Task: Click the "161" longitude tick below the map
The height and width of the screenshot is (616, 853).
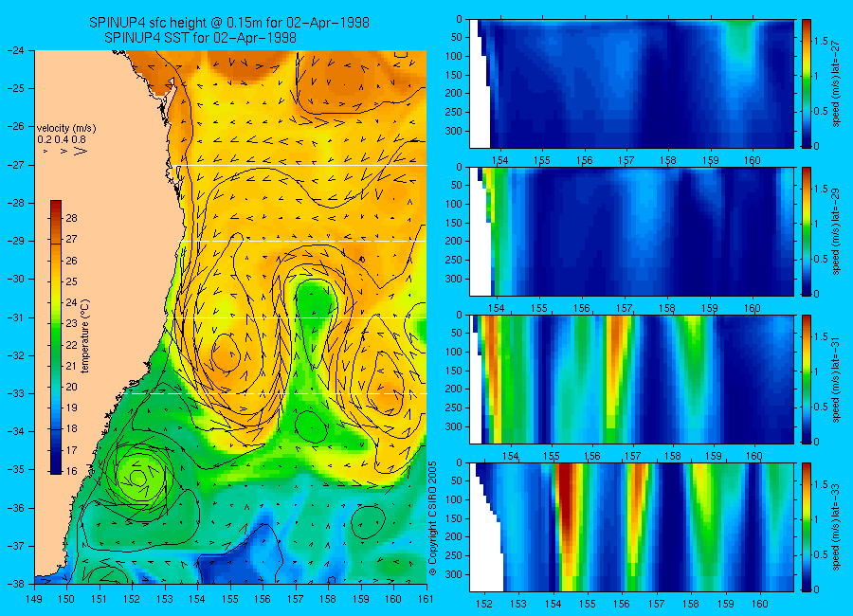Action: coord(426,599)
